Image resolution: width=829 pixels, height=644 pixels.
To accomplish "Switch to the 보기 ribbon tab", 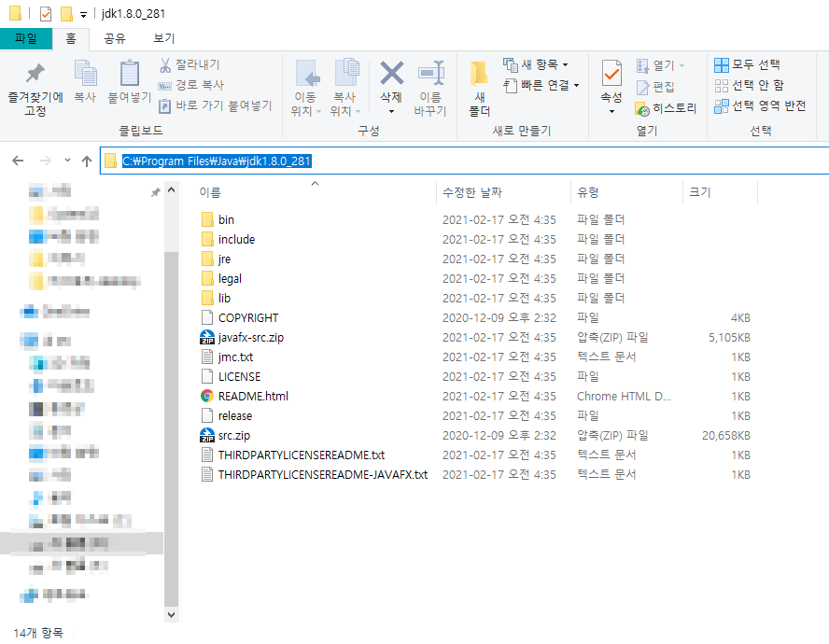I will pyautogui.click(x=164, y=38).
